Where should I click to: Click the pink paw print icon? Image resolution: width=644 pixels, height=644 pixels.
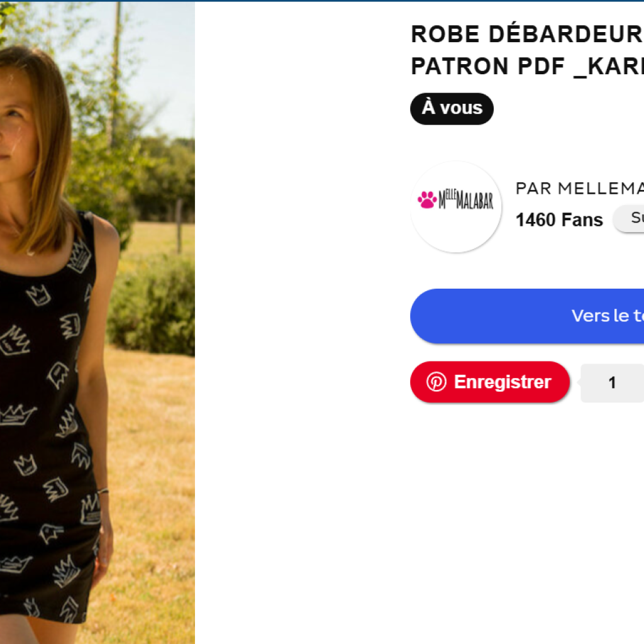coord(427,200)
